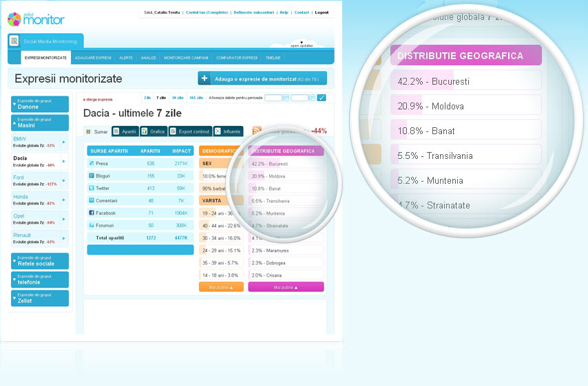Open second date calendar picker icon
The image size is (588, 386).
click(312, 98)
